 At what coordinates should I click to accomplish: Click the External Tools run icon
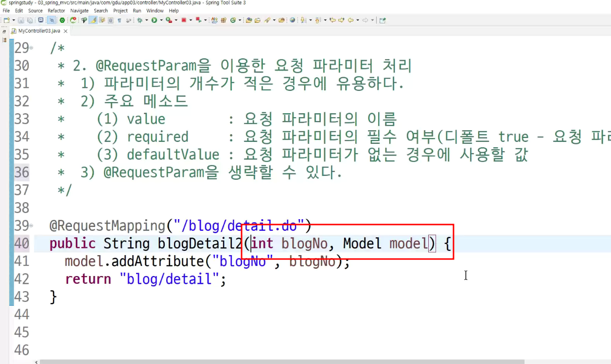click(199, 20)
